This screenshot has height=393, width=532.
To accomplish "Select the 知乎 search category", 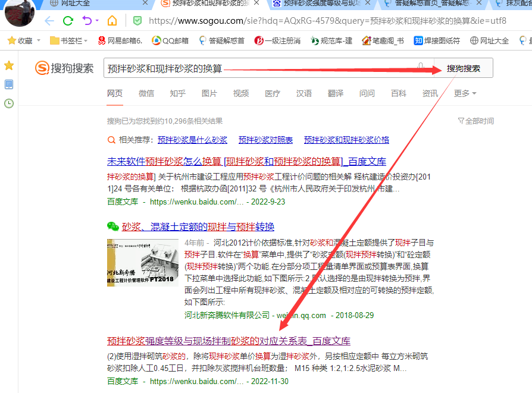I will click(x=178, y=93).
